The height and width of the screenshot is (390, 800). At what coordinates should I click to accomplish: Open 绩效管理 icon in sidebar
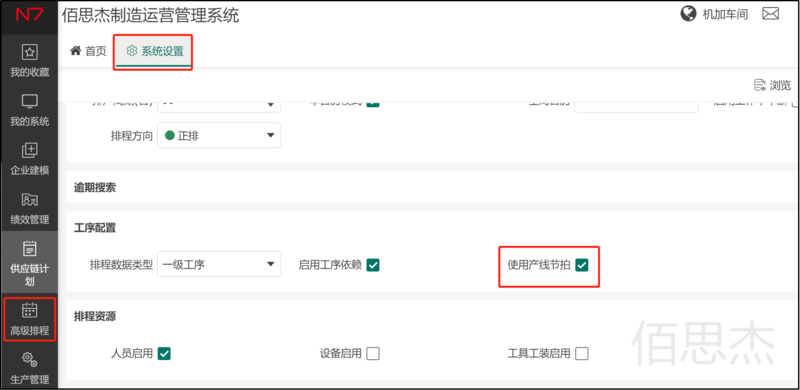click(x=30, y=200)
